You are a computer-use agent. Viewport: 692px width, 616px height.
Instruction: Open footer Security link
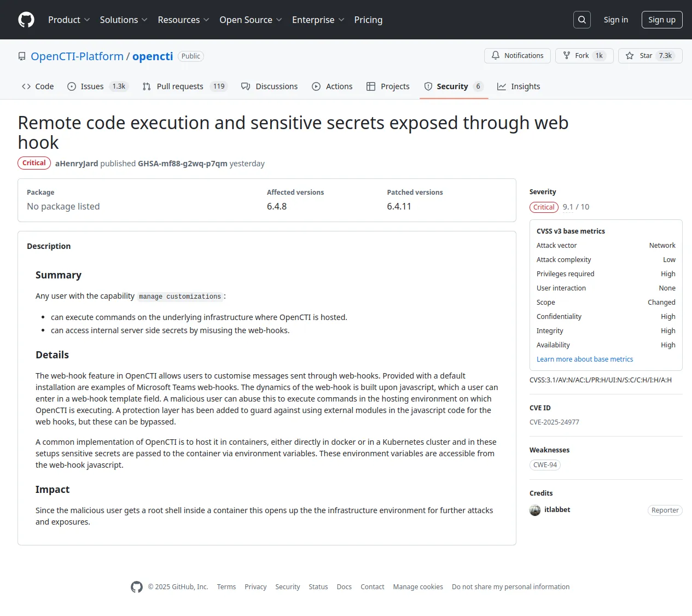[288, 587]
